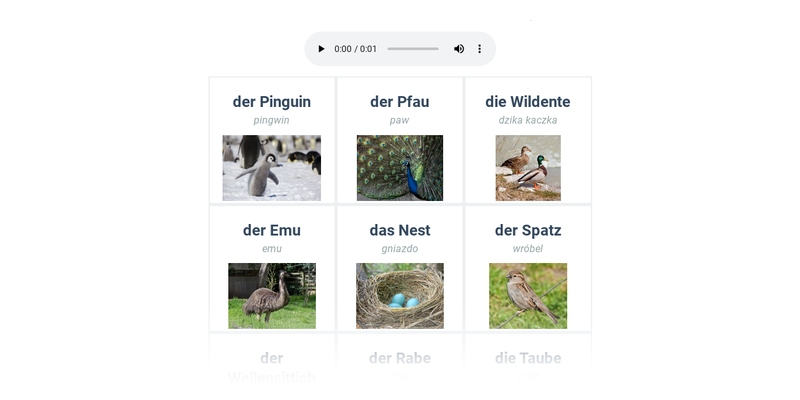The height and width of the screenshot is (400, 800).
Task: Open audio player more options menu
Action: click(x=479, y=49)
